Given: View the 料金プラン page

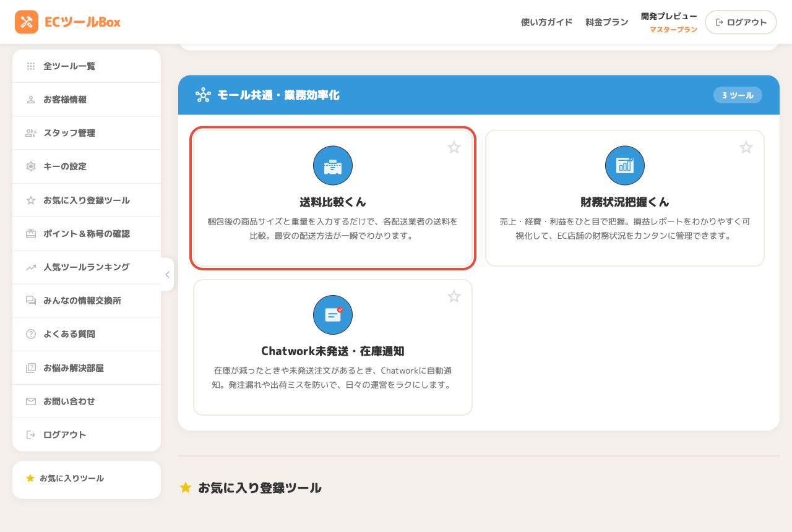Looking at the screenshot, I should point(607,22).
